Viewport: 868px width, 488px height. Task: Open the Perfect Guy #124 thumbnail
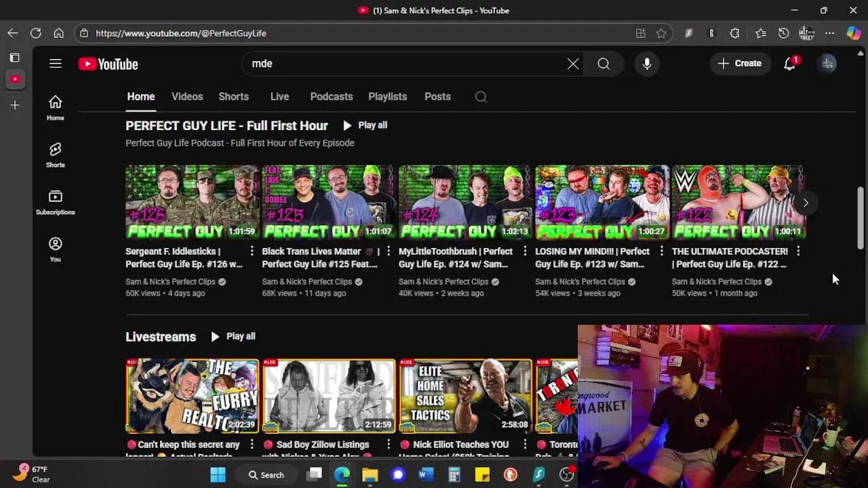pos(465,202)
